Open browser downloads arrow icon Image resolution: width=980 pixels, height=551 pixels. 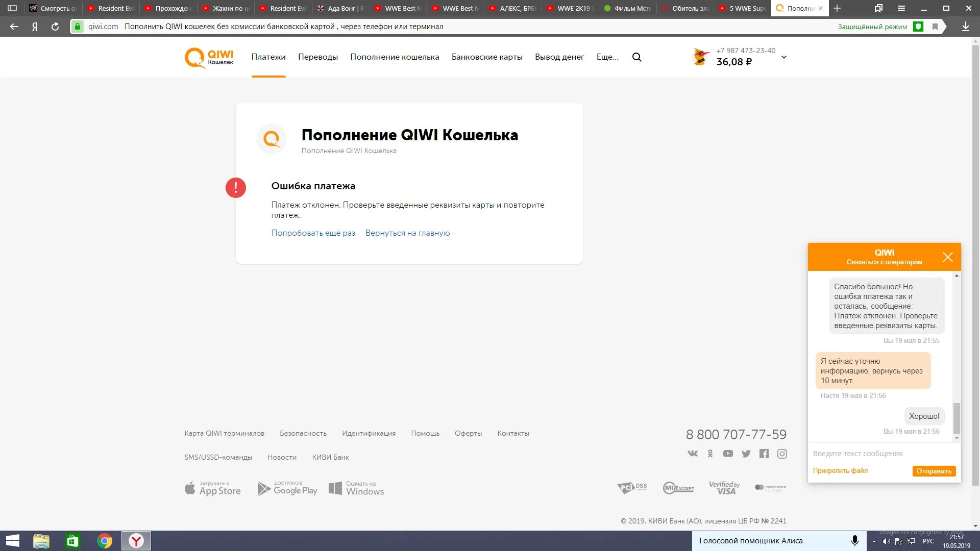(x=966, y=27)
